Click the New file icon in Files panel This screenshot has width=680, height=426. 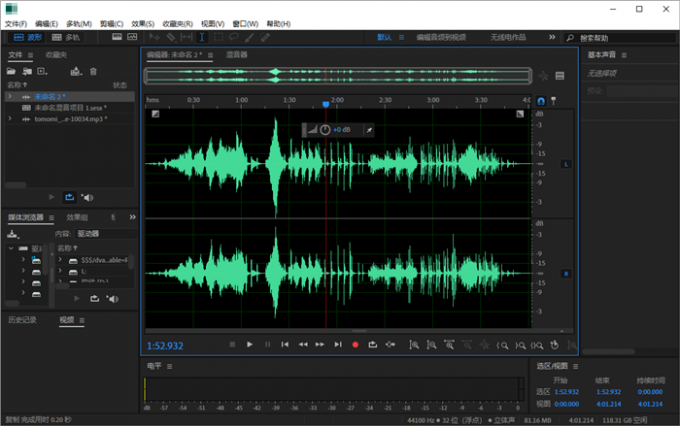[42, 71]
